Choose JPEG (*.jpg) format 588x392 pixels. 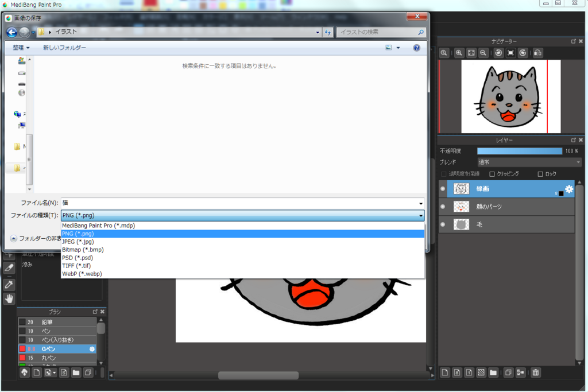243,242
